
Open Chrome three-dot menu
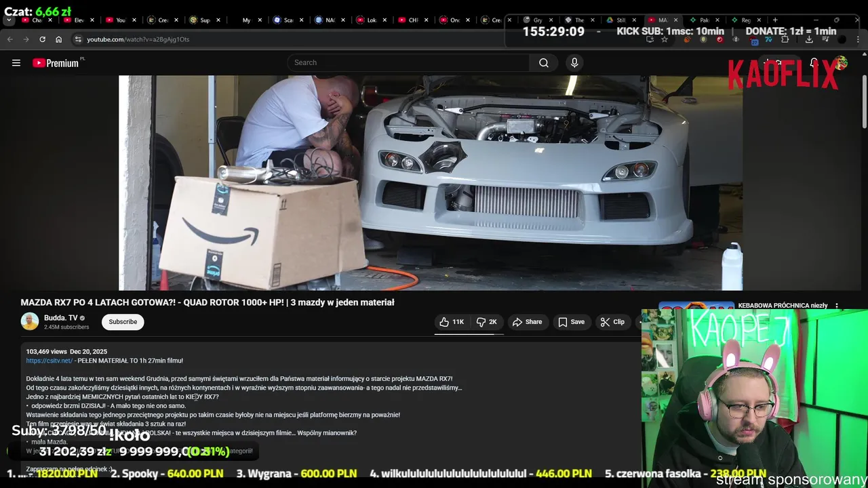[x=859, y=39]
